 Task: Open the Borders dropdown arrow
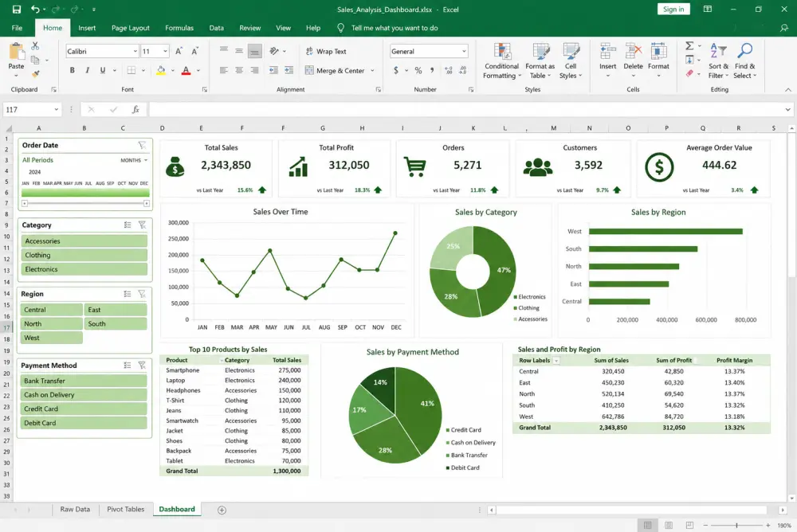pyautogui.click(x=143, y=71)
